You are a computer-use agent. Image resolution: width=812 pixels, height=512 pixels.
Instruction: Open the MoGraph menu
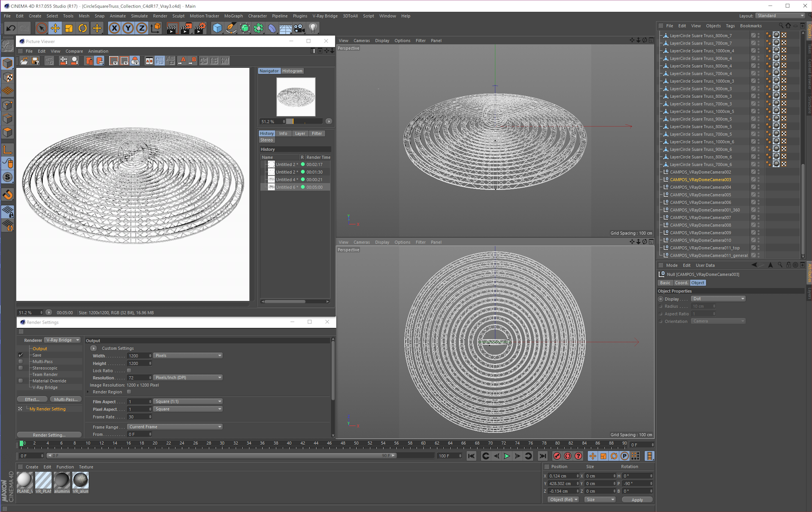coord(233,16)
